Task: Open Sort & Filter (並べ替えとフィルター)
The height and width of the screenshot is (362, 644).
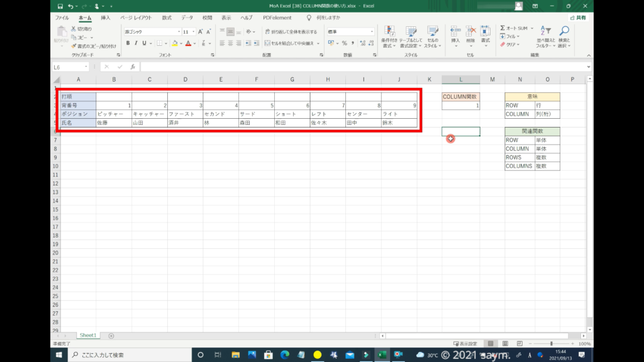Action: [543, 36]
